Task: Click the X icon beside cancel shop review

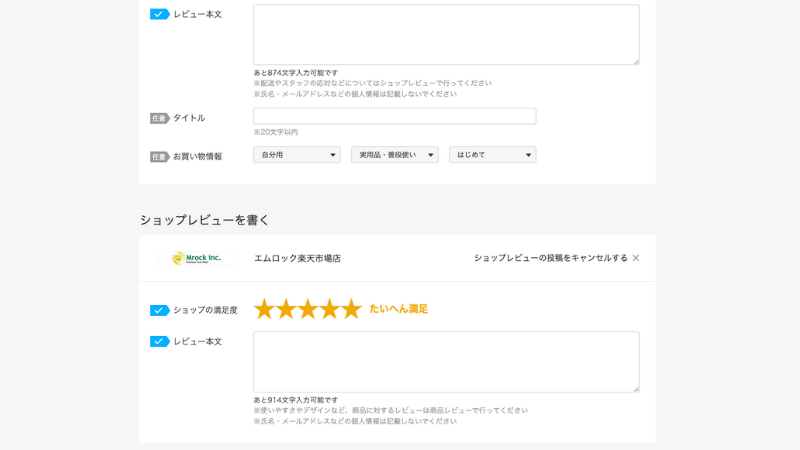Action: pyautogui.click(x=636, y=258)
